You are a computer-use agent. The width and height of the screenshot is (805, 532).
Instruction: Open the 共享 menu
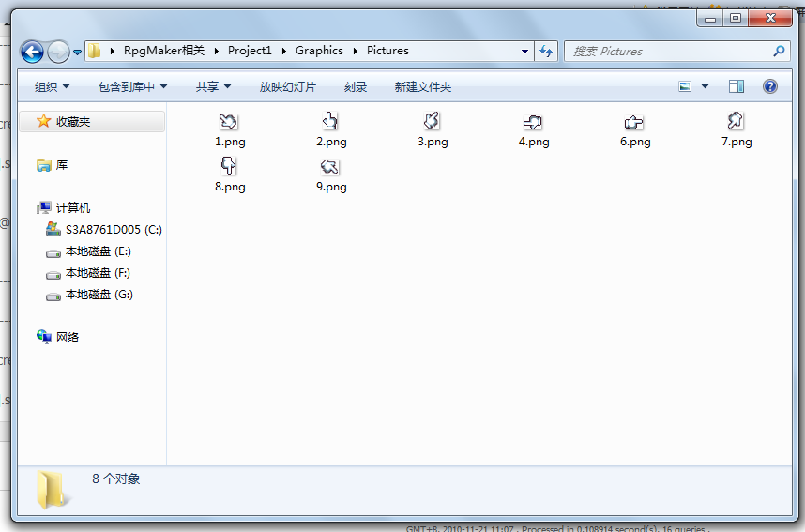[213, 86]
